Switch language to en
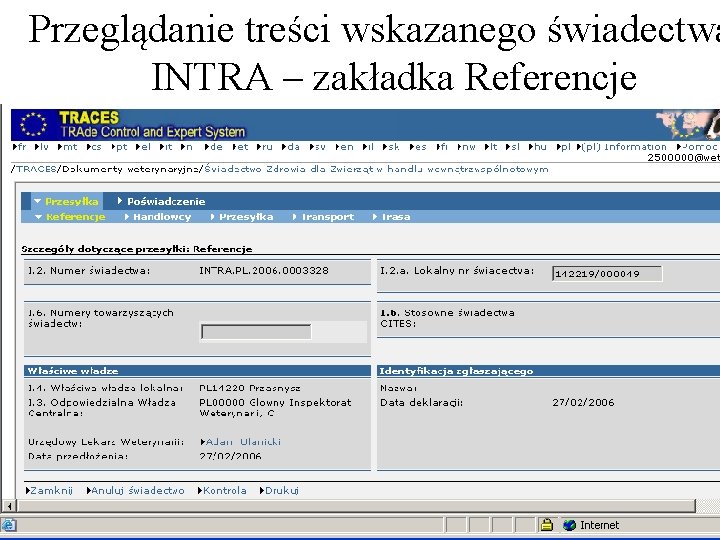 344,147
